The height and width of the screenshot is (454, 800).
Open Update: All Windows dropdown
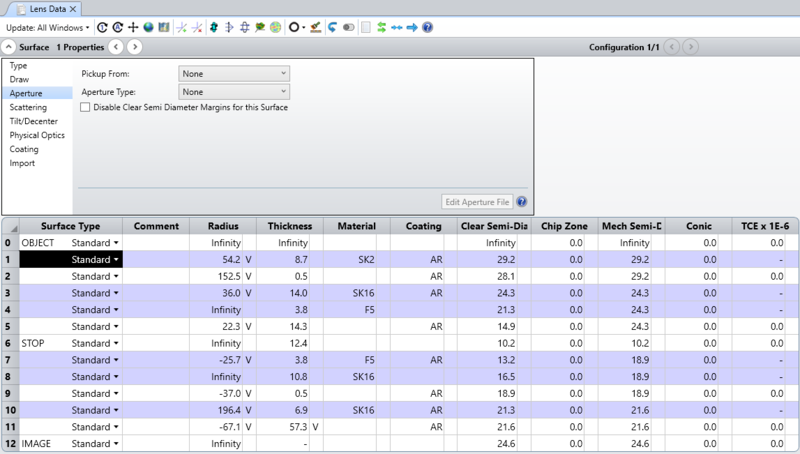point(48,27)
